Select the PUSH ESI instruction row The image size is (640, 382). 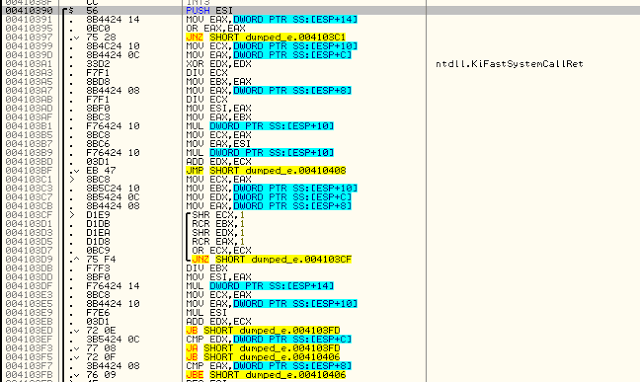click(x=320, y=11)
